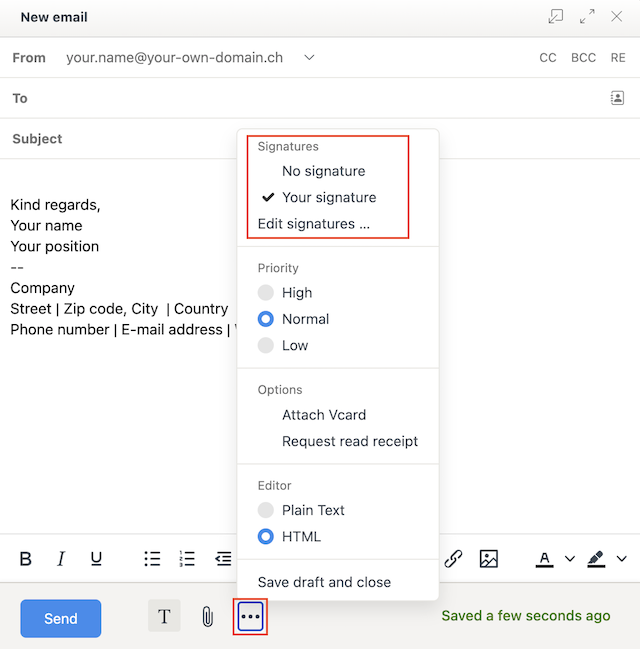Screen dimensions: 640x649
Task: Add a RE reply-to field
Action: (x=618, y=58)
